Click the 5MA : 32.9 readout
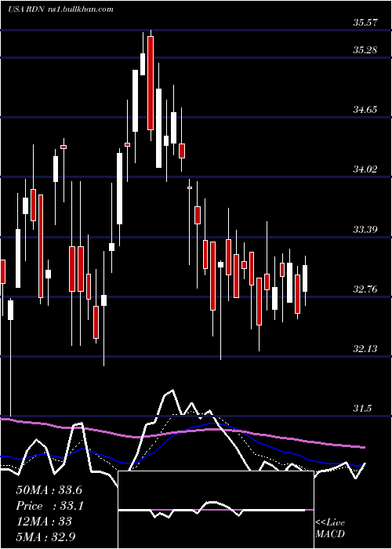 pos(45,536)
